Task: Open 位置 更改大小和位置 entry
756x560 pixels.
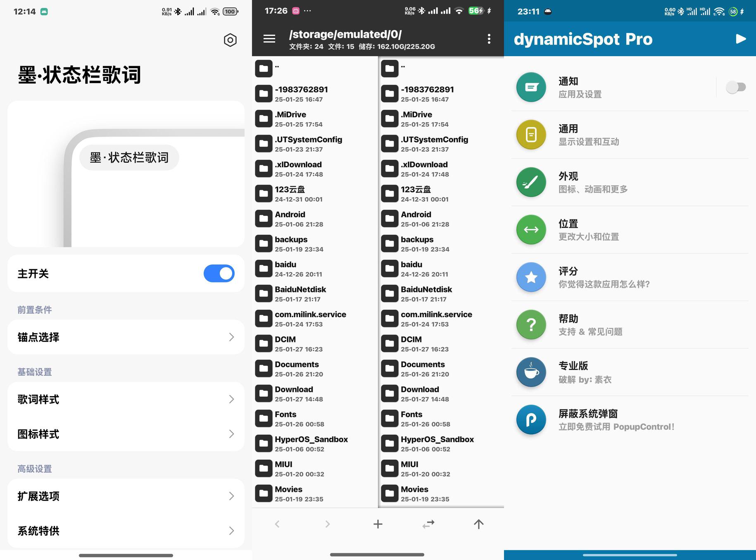Action: (630, 230)
